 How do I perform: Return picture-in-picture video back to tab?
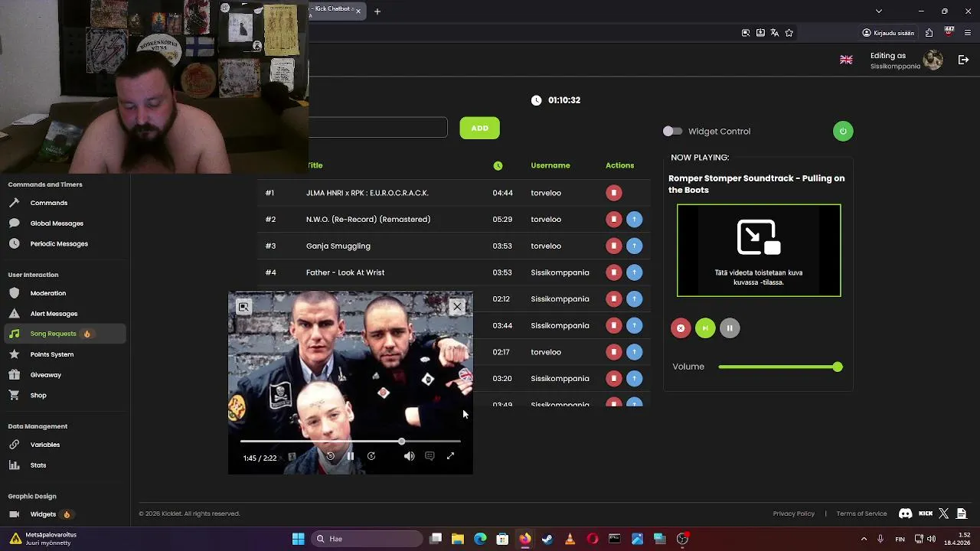point(243,307)
